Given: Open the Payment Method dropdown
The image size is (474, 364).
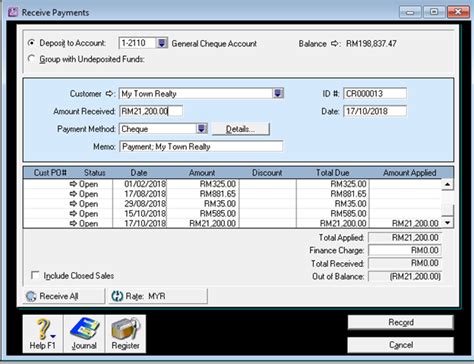Looking at the screenshot, I should [x=201, y=129].
